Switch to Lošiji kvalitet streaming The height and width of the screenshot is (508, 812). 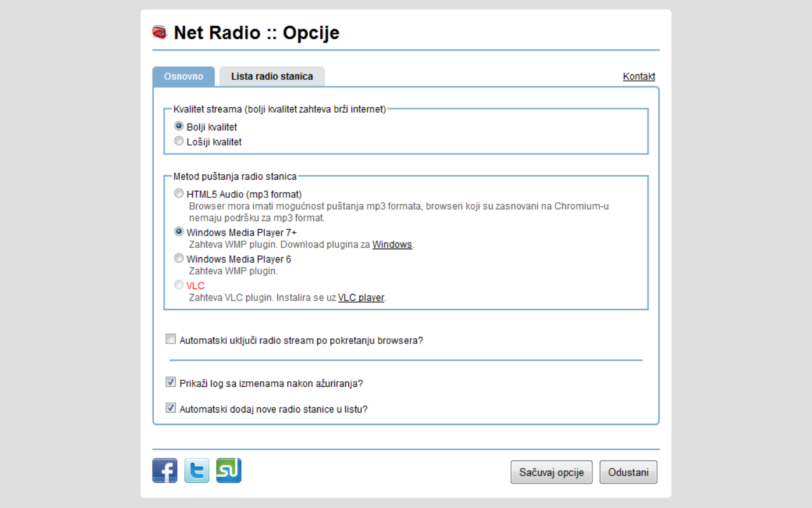coord(178,140)
